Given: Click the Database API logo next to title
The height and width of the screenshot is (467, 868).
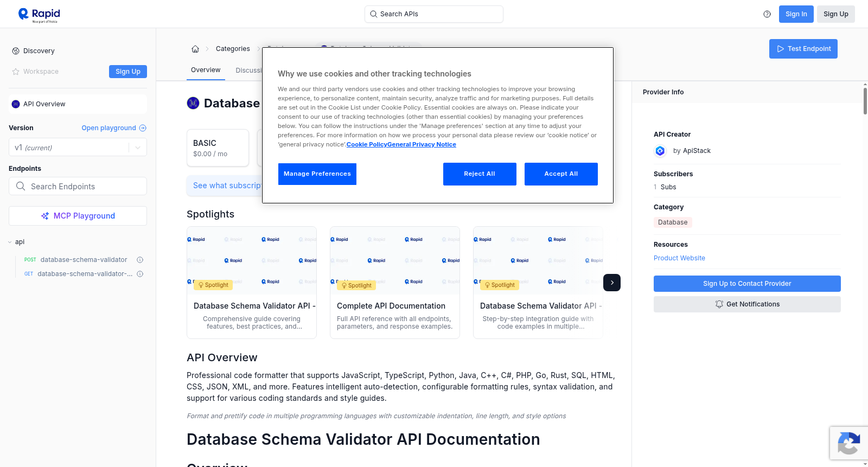Looking at the screenshot, I should click(193, 103).
